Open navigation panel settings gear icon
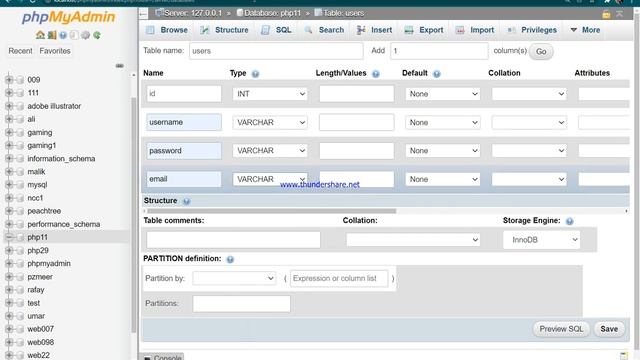The image size is (640, 360). pyautogui.click(x=85, y=35)
